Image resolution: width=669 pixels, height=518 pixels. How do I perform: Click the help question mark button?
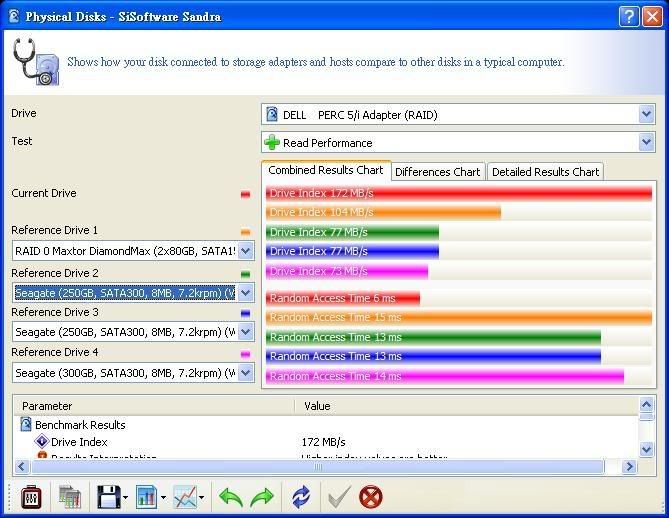(629, 17)
